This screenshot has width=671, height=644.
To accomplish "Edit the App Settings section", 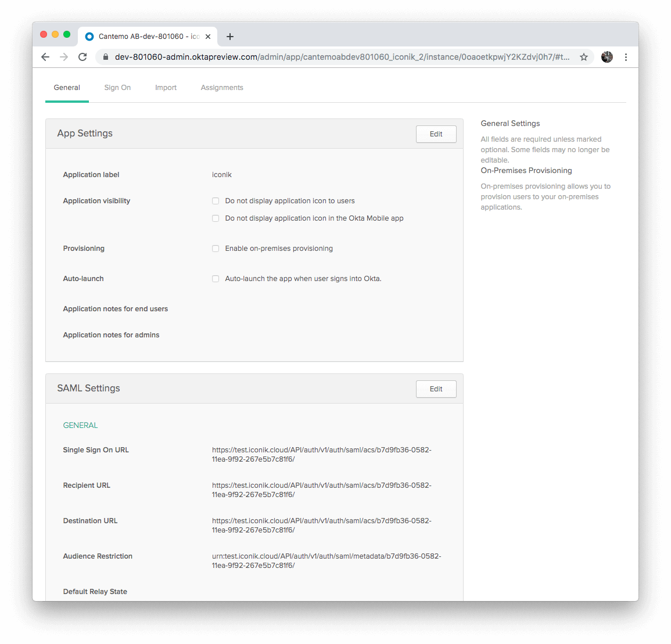I will (436, 134).
